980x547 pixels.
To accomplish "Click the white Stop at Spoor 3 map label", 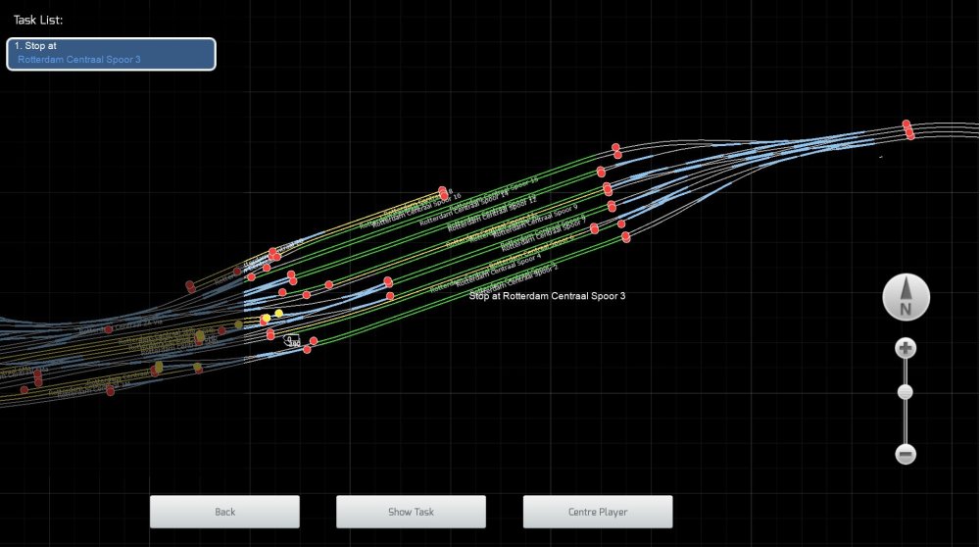I will pyautogui.click(x=547, y=296).
